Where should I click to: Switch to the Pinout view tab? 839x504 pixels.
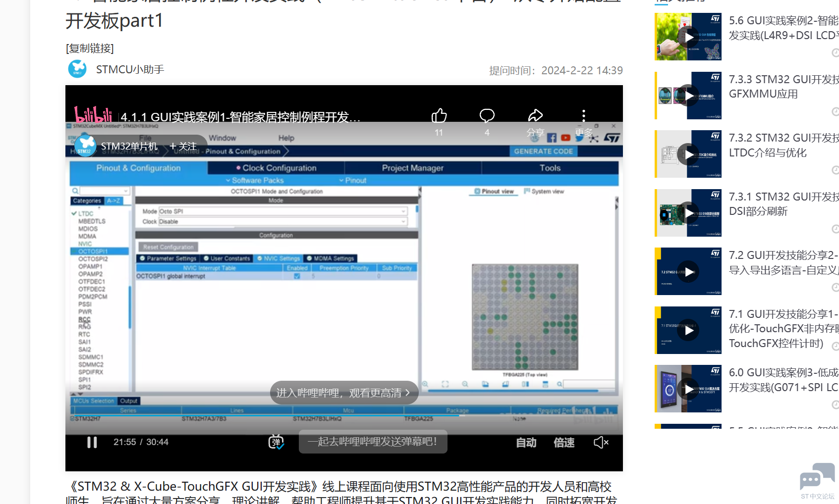(494, 192)
